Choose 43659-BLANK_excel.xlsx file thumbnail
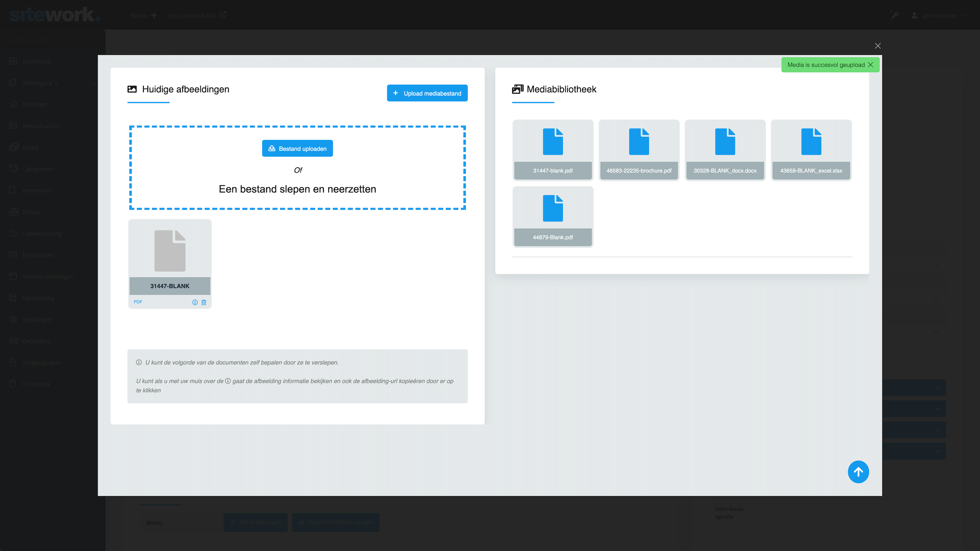The image size is (980, 551). coord(811,150)
